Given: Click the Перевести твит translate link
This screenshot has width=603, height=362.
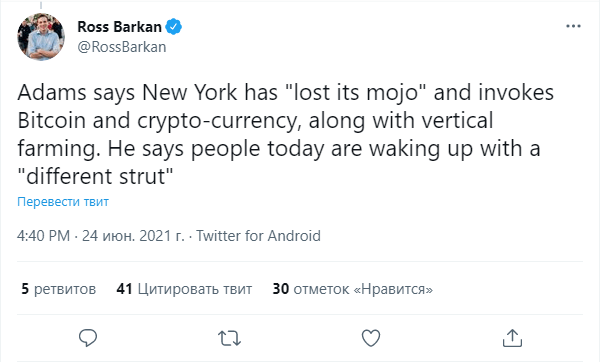Looking at the screenshot, I should [63, 202].
